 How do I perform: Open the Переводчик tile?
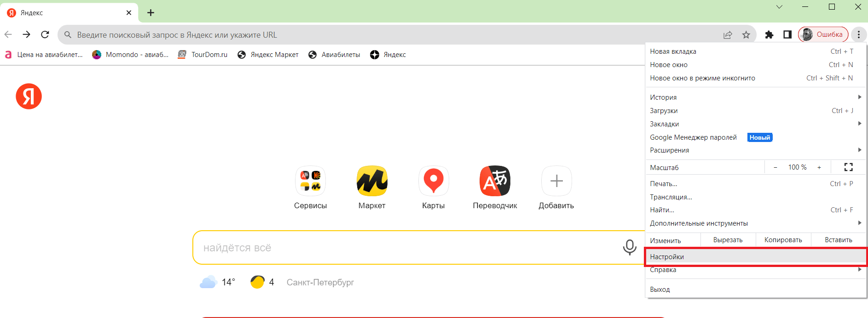(x=495, y=187)
